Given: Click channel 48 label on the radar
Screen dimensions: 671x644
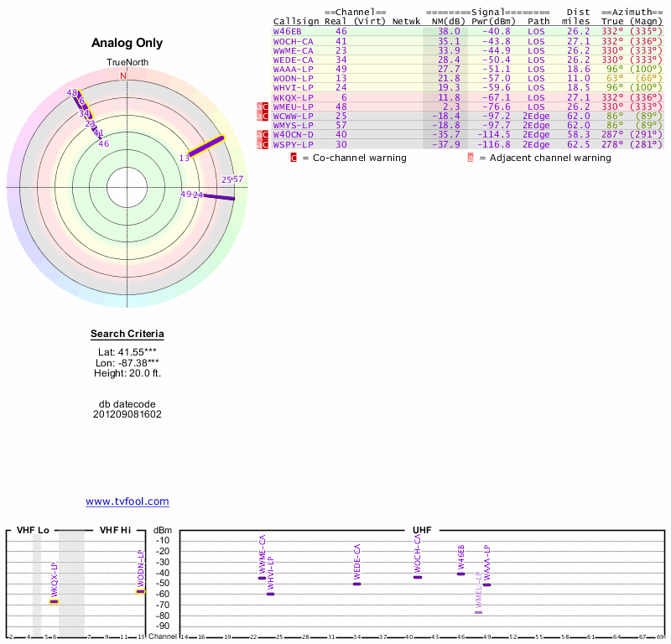Looking at the screenshot, I should (72, 93).
